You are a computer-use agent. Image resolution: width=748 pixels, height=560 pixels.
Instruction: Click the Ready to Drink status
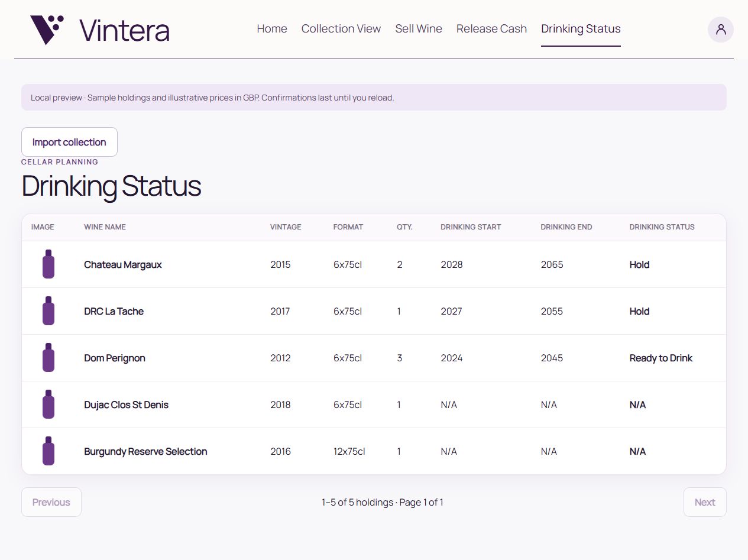click(x=660, y=358)
